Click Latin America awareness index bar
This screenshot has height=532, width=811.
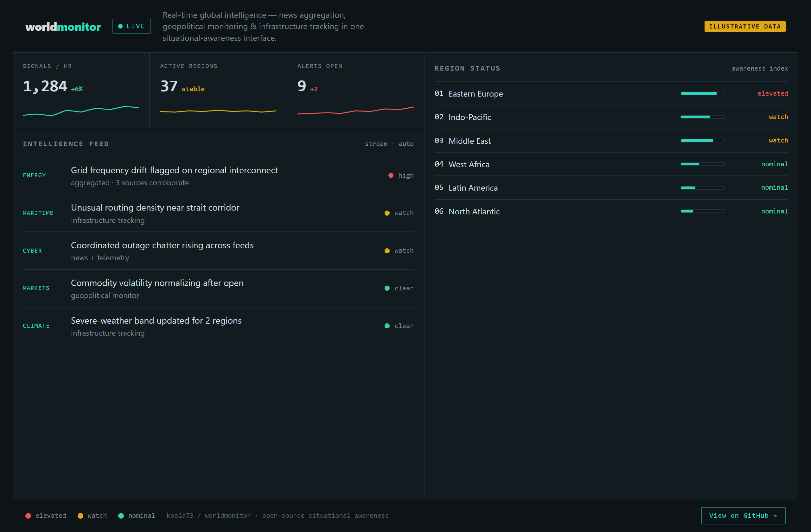(703, 188)
